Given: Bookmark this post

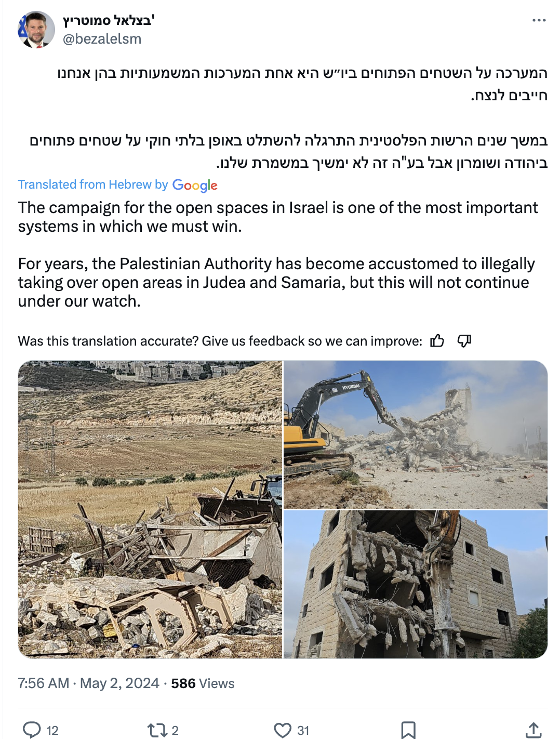Looking at the screenshot, I should click(x=408, y=730).
